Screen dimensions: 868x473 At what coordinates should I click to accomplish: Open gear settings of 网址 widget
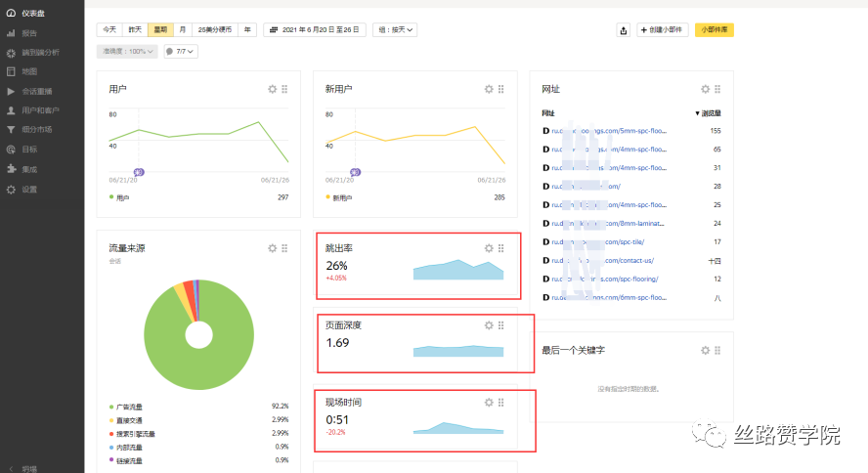coord(706,89)
